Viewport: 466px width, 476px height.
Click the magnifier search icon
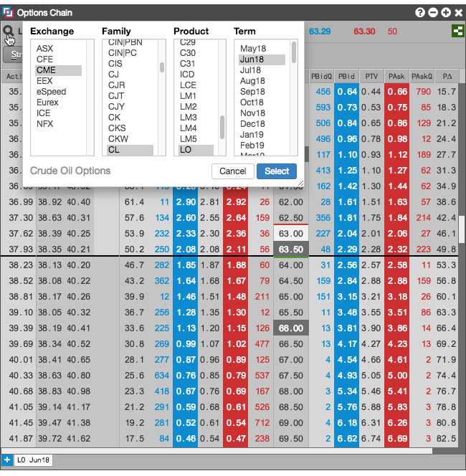8,31
